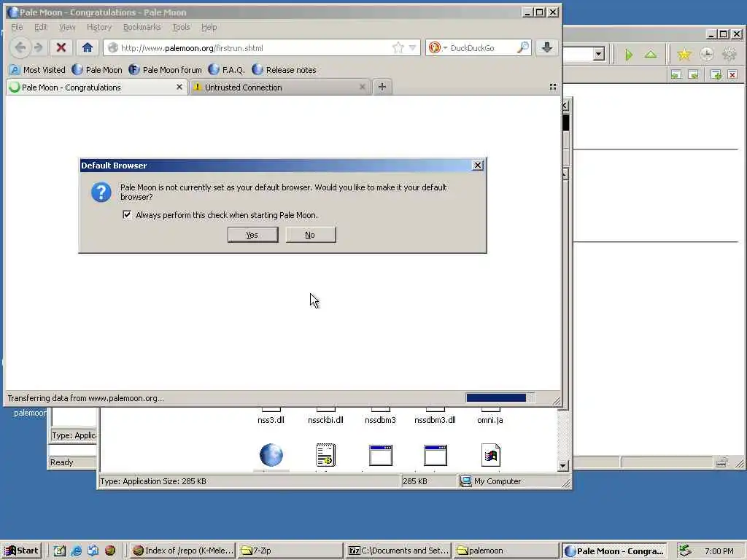The image size is (747, 560).
Task: Open the Edit menu
Action: [41, 27]
